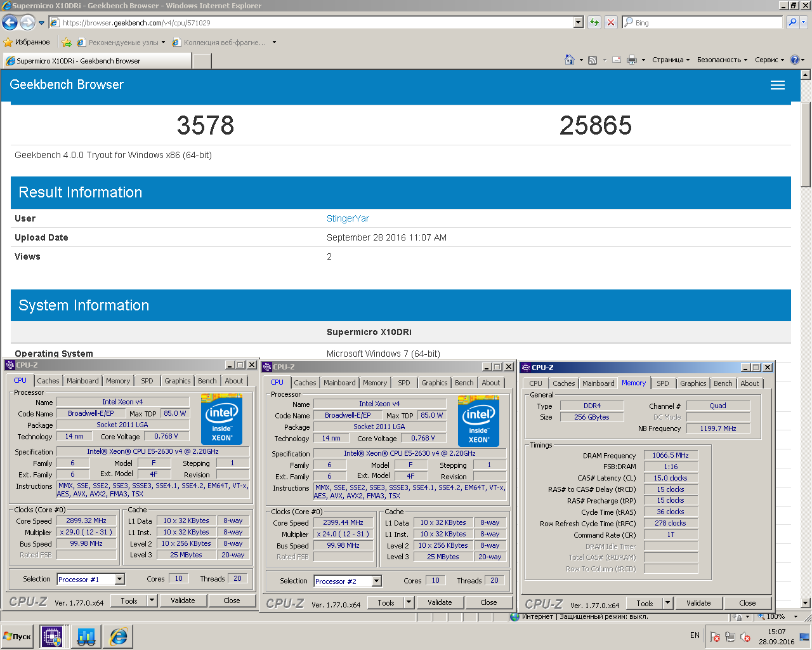Click the blue search magnifier button
The width and height of the screenshot is (812, 650).
(792, 22)
